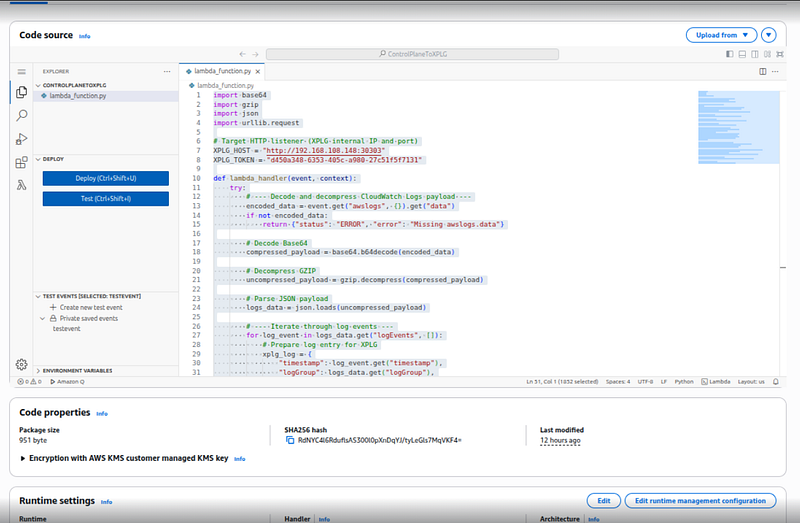Open the Upload from dropdown
The height and width of the screenshot is (523, 800).
coord(721,35)
